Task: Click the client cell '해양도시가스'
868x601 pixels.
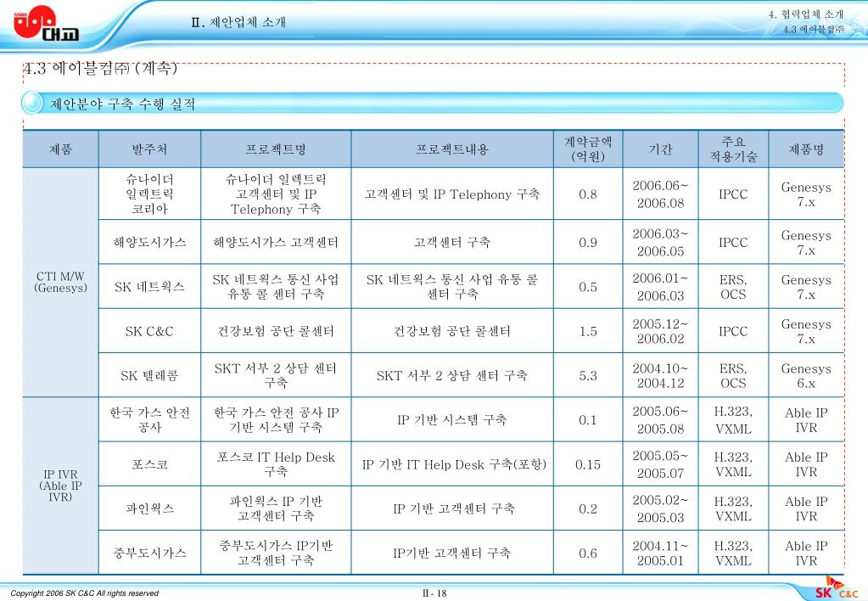Action: (x=149, y=242)
